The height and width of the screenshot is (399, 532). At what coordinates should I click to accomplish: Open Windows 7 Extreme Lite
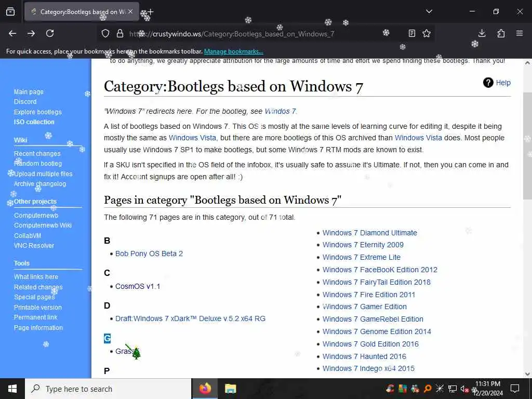pos(362,257)
